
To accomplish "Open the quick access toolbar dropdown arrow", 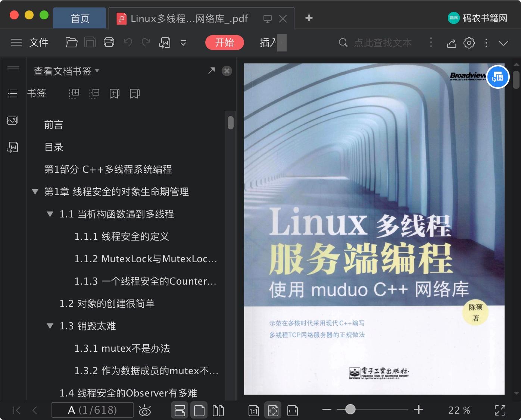I will [x=183, y=43].
